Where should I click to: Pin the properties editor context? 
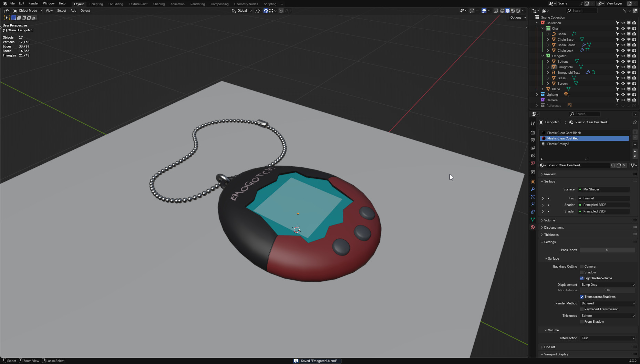634,122
